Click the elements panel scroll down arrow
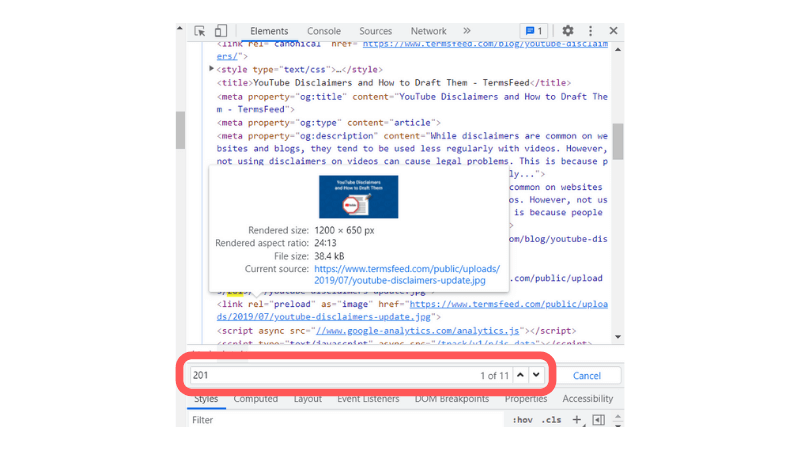This screenshot has height=450, width=800. click(x=618, y=337)
